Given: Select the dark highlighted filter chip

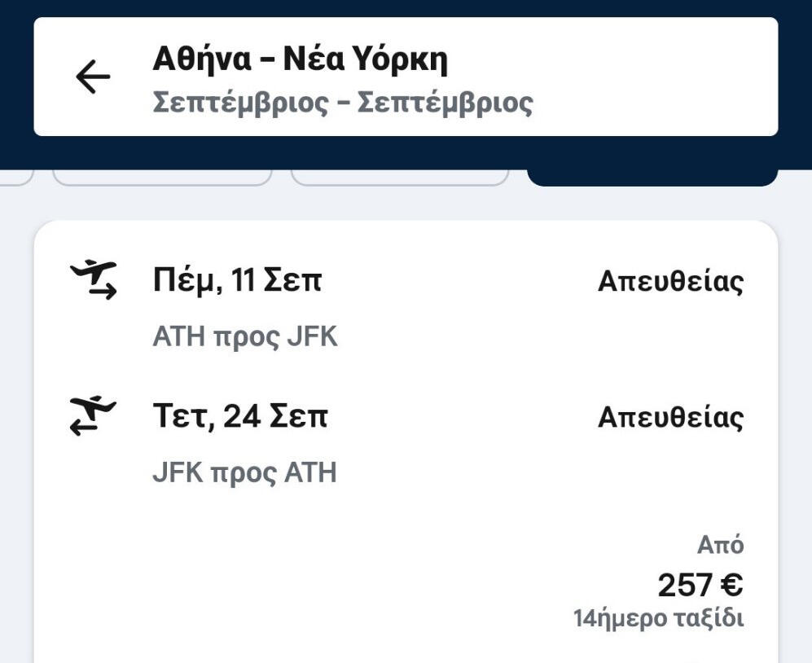Looking at the screenshot, I should tap(652, 176).
